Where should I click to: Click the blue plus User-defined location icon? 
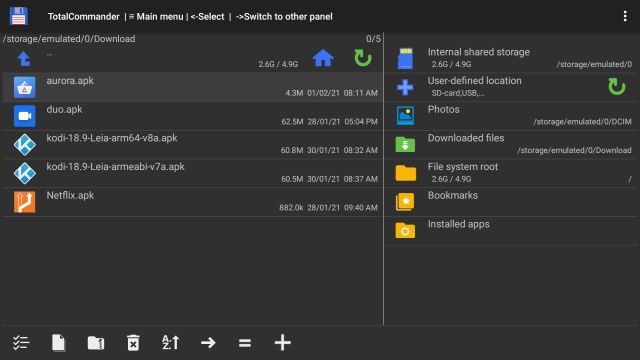(405, 87)
